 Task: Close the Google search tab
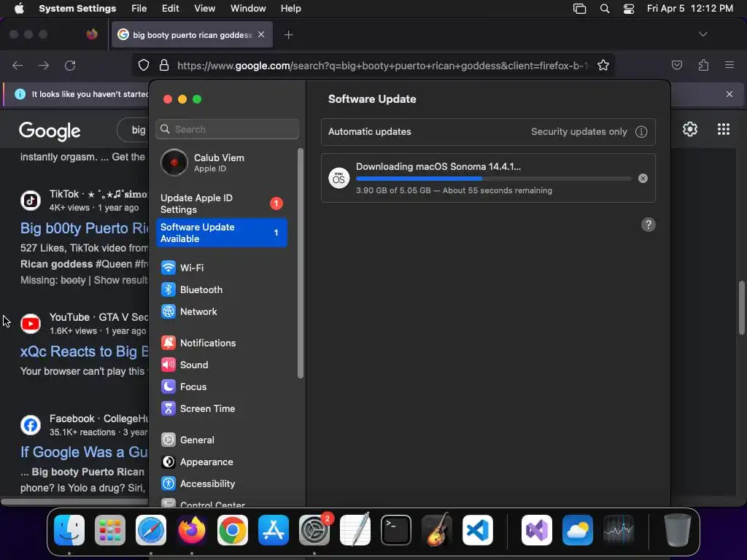pos(261,35)
